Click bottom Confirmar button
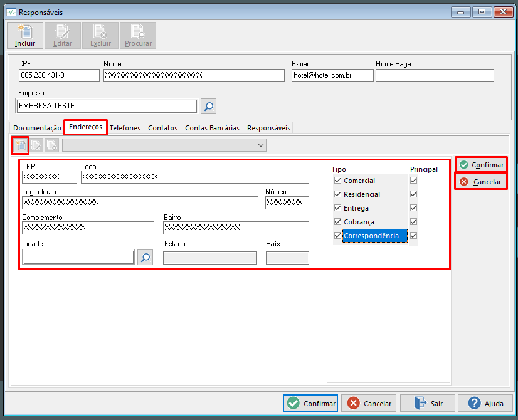The height and width of the screenshot is (420, 518). point(310,403)
